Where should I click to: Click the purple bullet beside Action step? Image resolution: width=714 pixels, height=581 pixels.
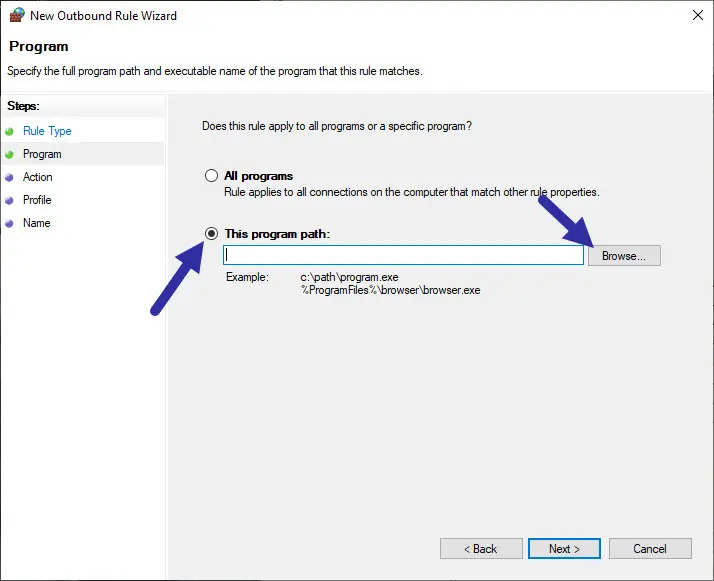[x=10, y=177]
